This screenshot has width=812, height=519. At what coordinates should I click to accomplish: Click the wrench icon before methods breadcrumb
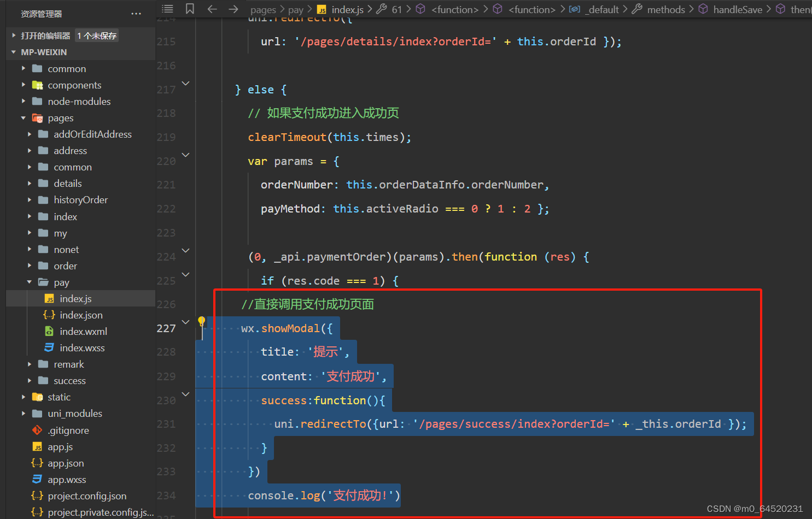(x=637, y=9)
